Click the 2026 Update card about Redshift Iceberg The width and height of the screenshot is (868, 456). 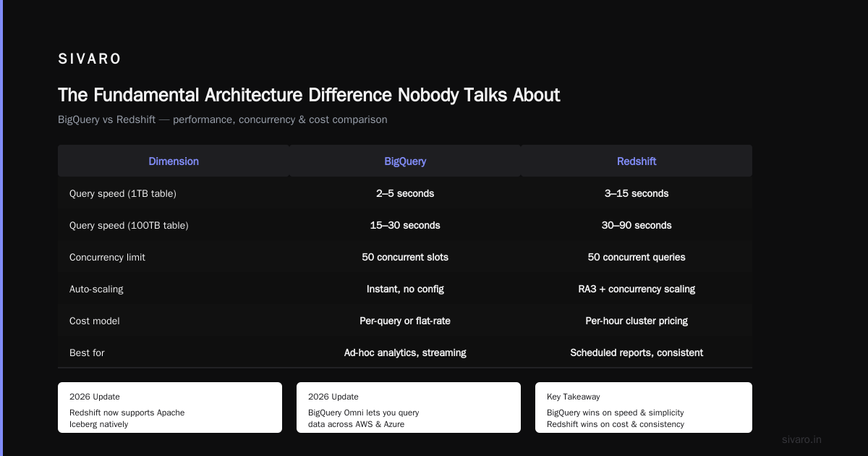pyautogui.click(x=170, y=408)
